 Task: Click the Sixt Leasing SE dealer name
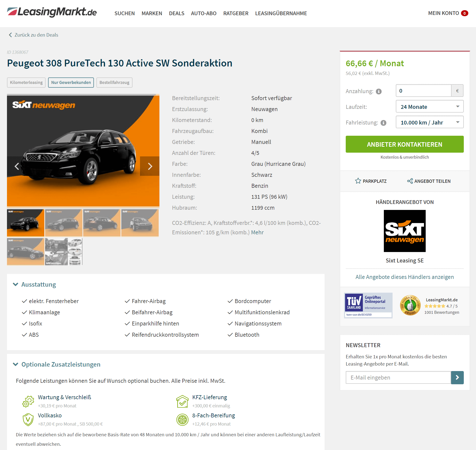coord(405,260)
